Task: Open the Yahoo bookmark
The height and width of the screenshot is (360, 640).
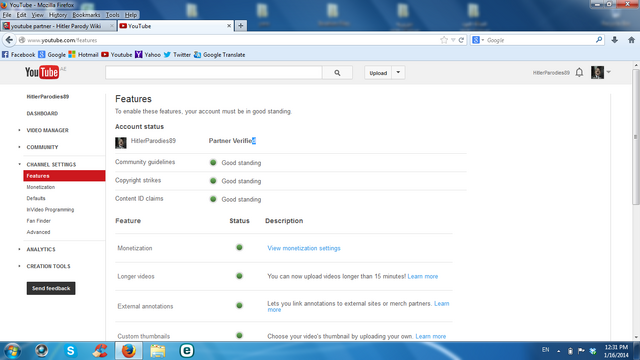Action: pos(148,55)
